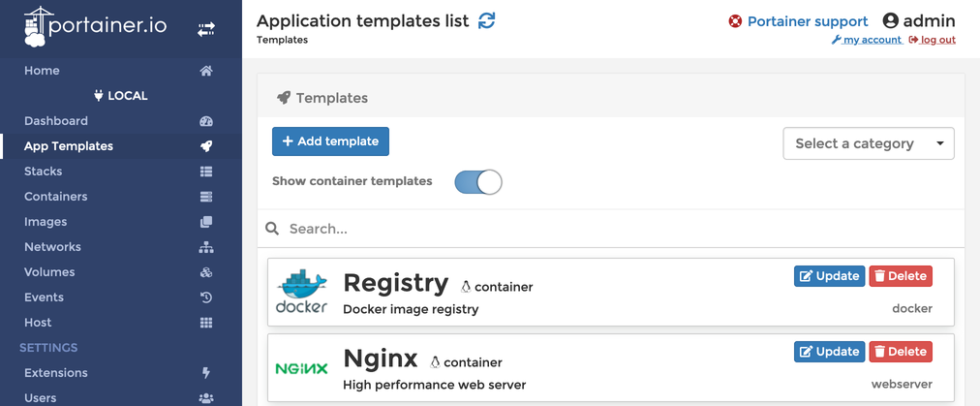Click the Images clone icon
The width and height of the screenshot is (980, 406).
206,222
